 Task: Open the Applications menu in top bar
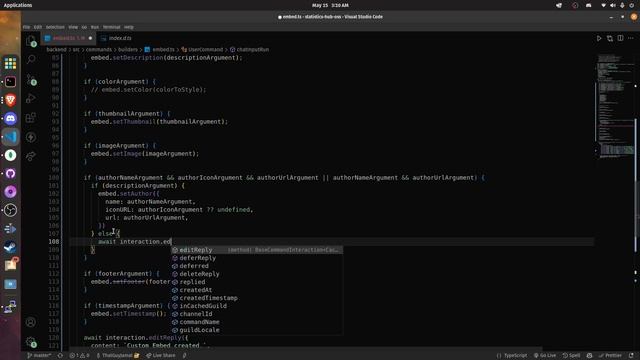18,5
